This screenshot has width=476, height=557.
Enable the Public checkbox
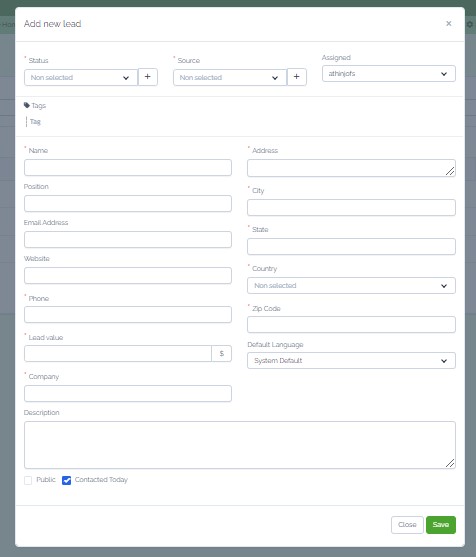[28, 480]
